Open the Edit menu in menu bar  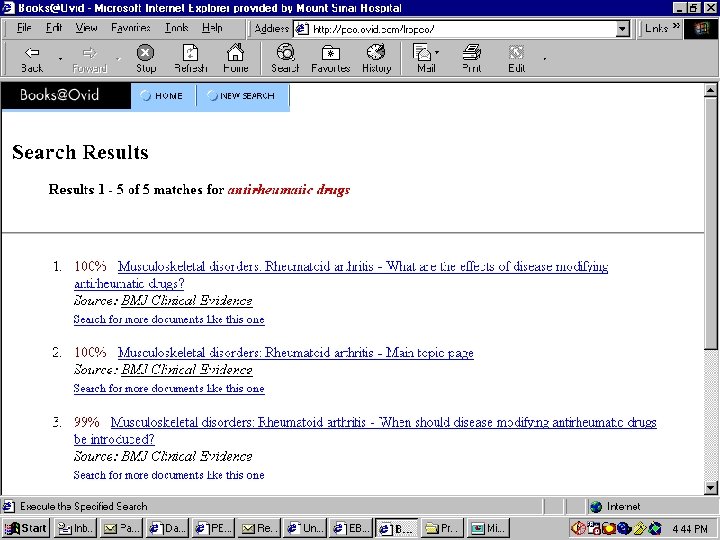(54, 28)
